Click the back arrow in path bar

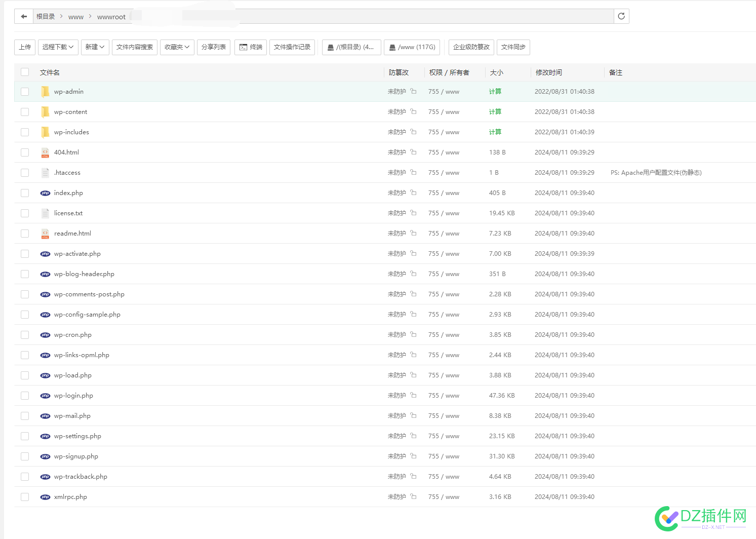[x=24, y=16]
